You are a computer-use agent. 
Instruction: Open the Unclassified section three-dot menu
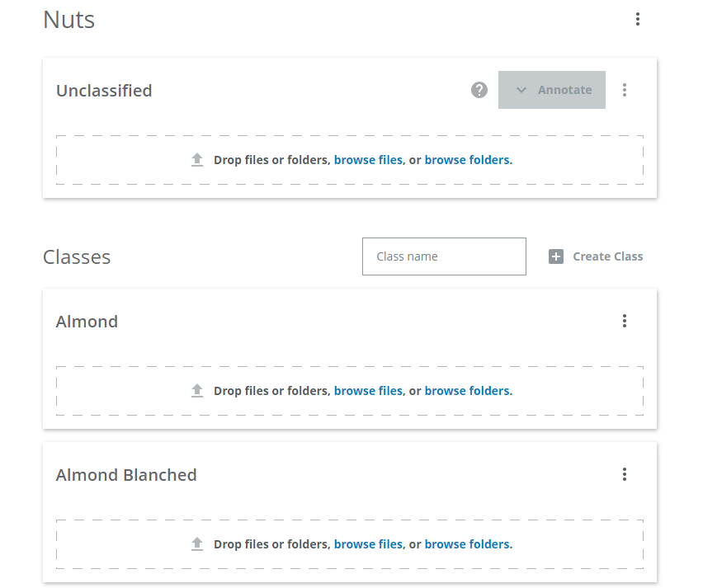625,90
